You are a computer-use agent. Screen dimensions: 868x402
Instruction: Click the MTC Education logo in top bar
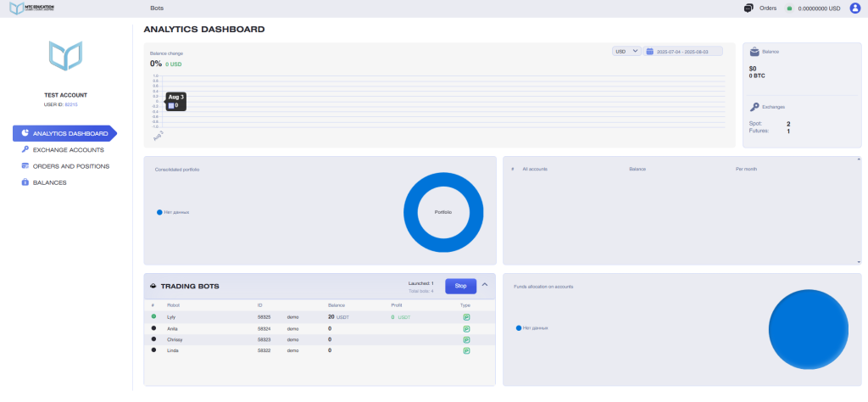click(31, 8)
